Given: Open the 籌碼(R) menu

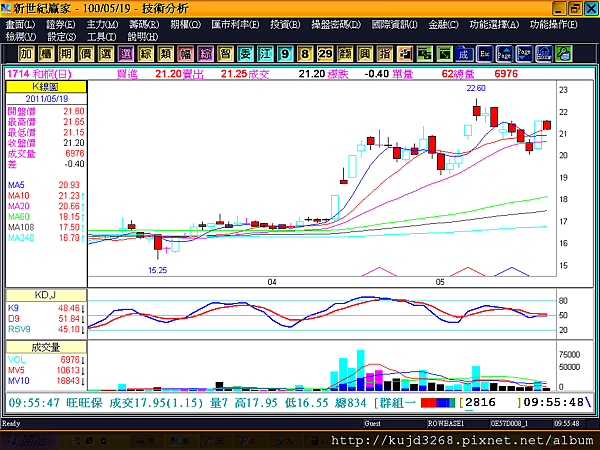Looking at the screenshot, I should pos(144,24).
